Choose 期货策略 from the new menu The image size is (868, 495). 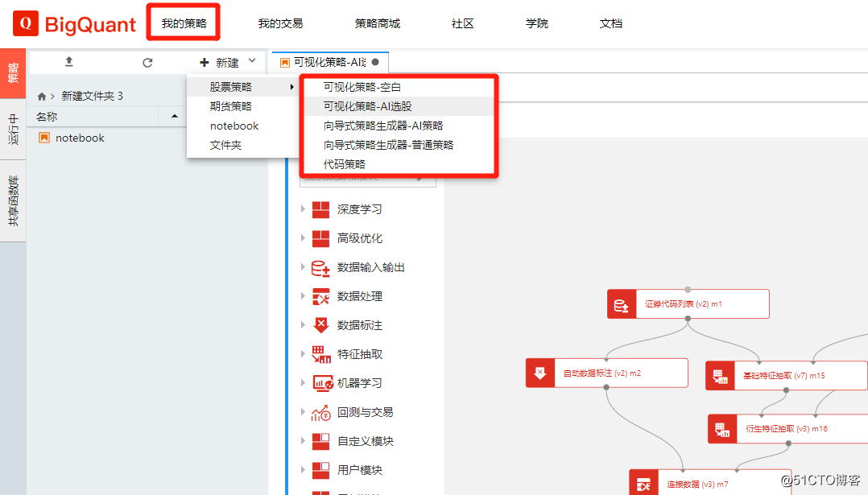coord(242,106)
